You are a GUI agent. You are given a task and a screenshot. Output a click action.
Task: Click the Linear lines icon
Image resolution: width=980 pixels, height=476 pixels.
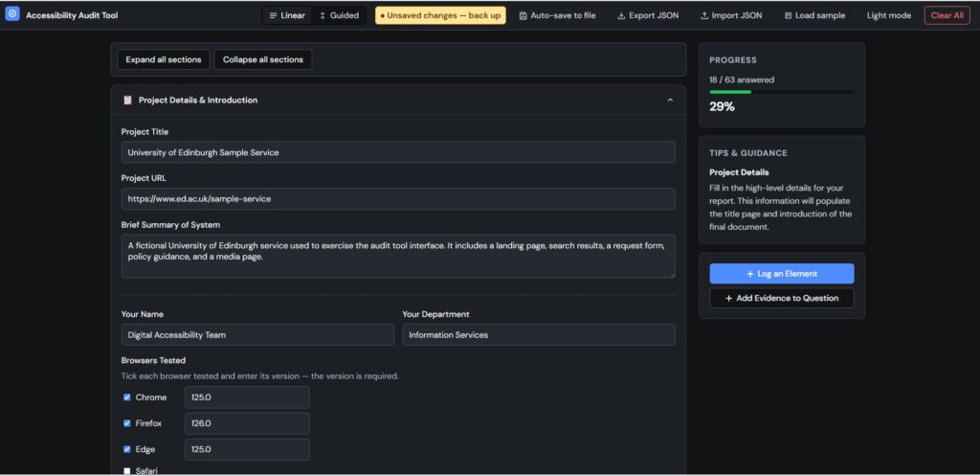273,15
